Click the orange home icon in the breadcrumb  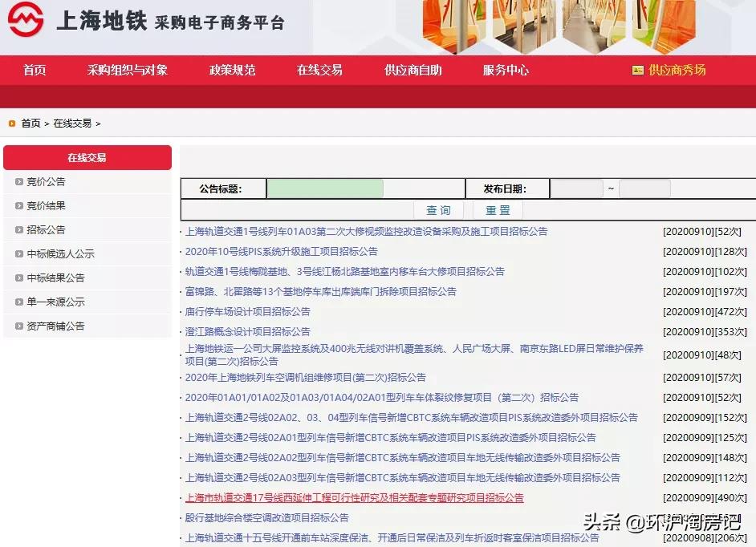tap(11, 124)
